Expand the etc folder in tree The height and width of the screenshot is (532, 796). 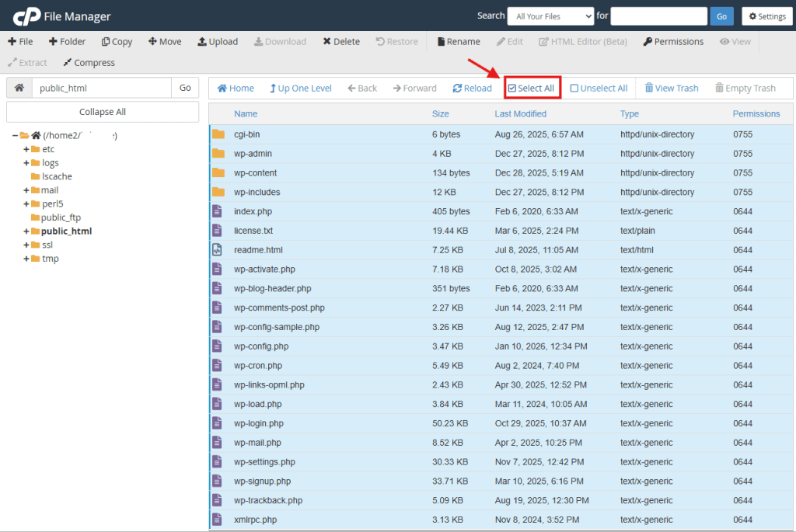[26, 149]
